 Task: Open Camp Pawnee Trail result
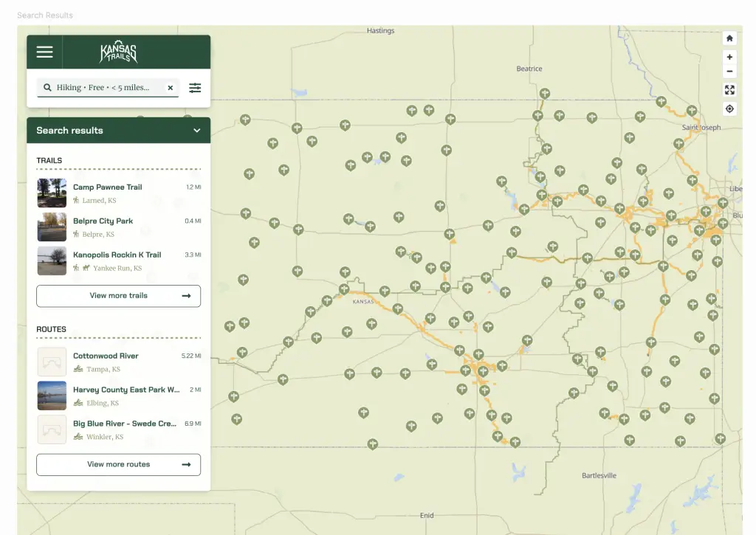point(108,187)
